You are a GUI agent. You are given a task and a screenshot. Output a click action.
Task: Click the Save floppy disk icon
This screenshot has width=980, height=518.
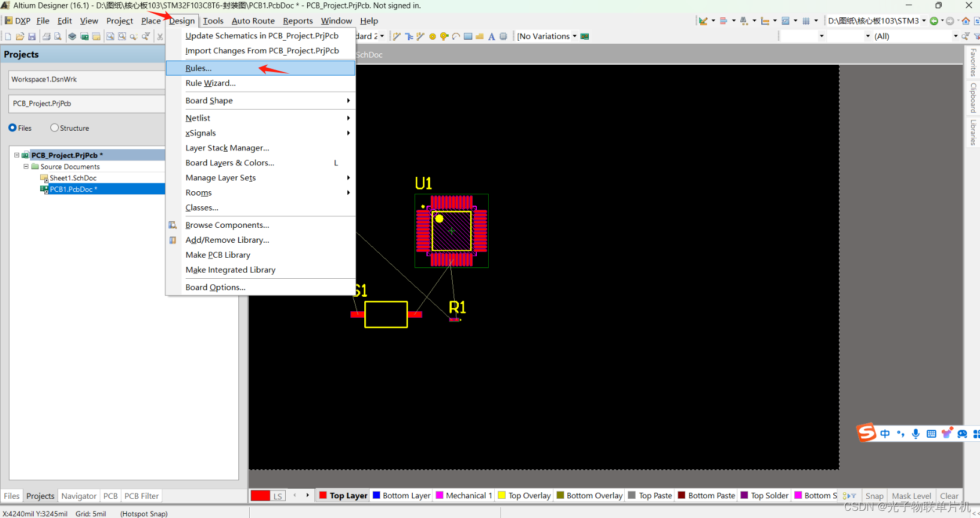click(x=32, y=37)
